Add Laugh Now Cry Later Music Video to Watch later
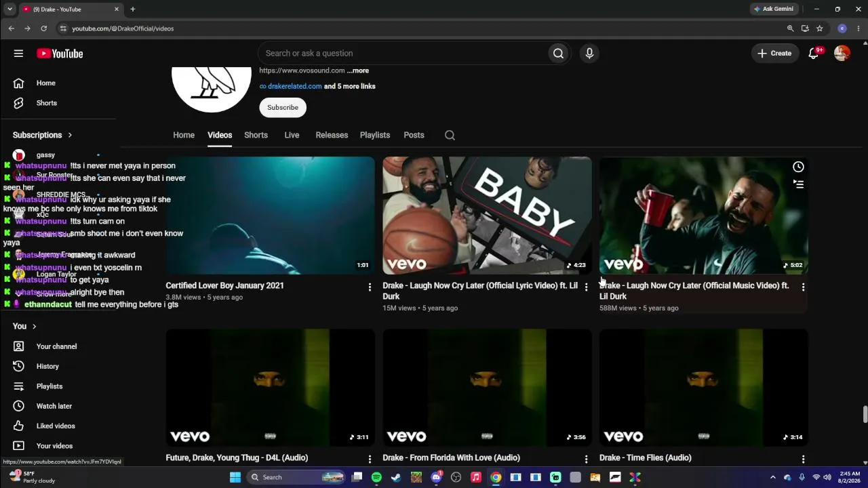 tap(798, 167)
